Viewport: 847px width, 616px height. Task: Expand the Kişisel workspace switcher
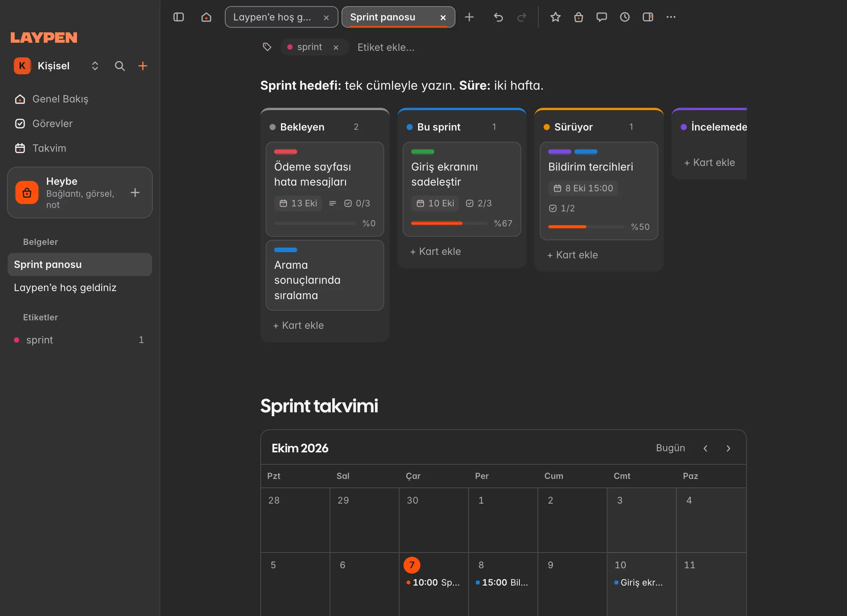click(x=95, y=66)
